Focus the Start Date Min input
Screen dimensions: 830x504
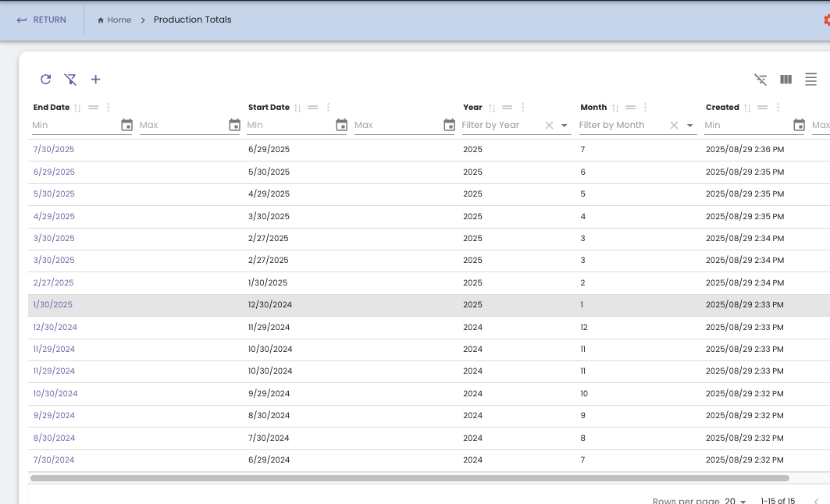pos(290,125)
